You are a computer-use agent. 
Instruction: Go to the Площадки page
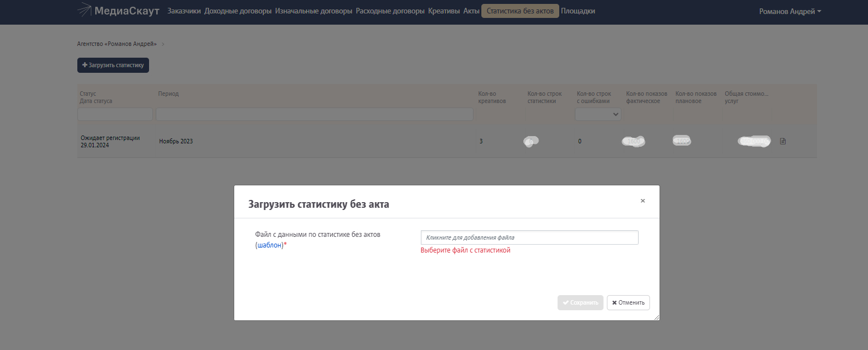(x=578, y=11)
